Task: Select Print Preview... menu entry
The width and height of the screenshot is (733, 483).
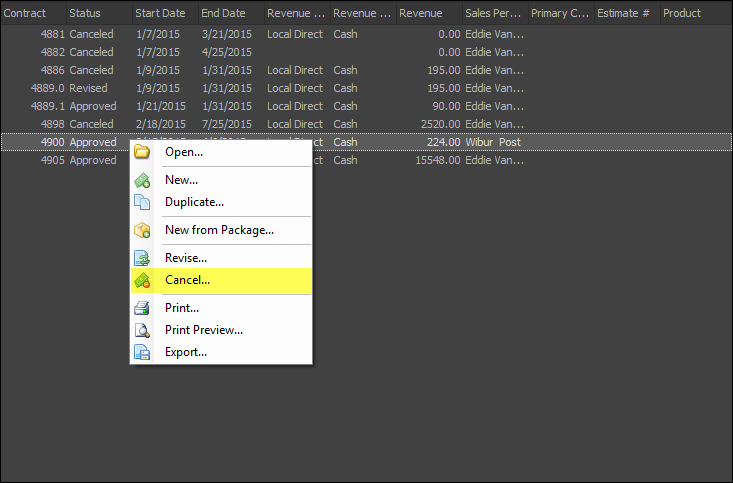Action: click(x=221, y=330)
